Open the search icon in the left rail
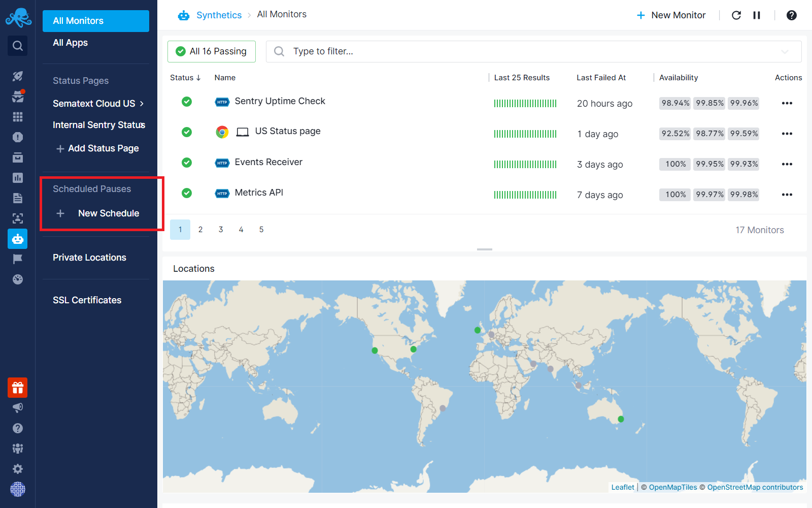 tap(18, 46)
